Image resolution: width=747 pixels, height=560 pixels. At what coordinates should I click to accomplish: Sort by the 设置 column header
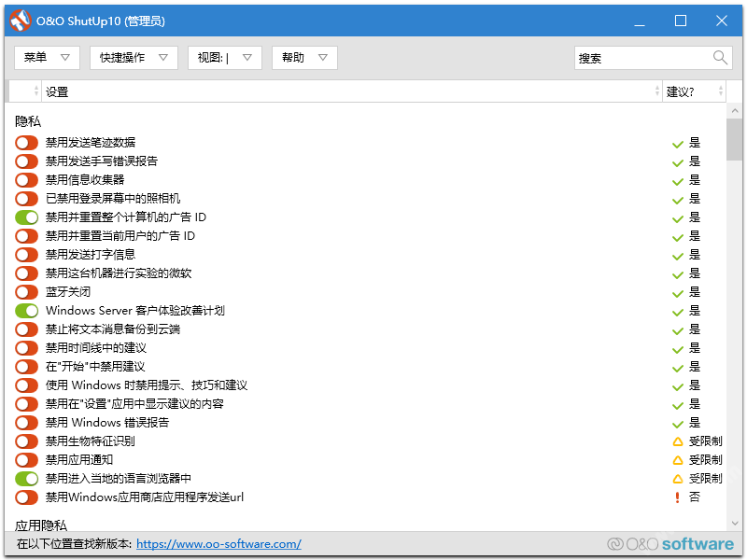[x=351, y=91]
